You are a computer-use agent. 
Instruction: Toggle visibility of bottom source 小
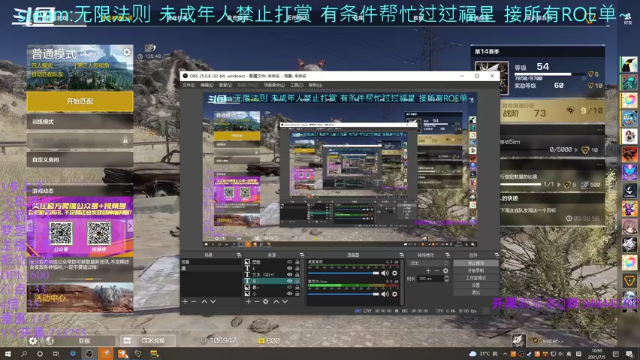point(289,293)
